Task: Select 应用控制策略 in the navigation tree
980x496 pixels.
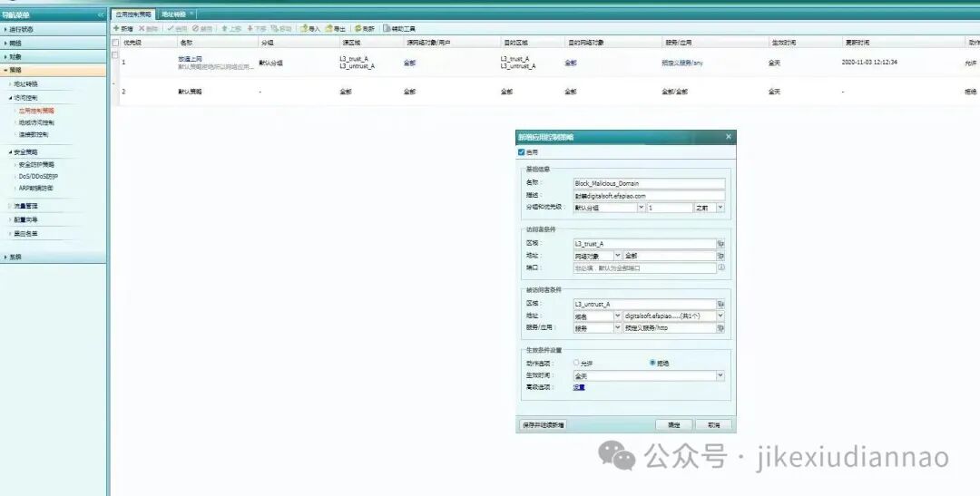Action: pos(36,111)
